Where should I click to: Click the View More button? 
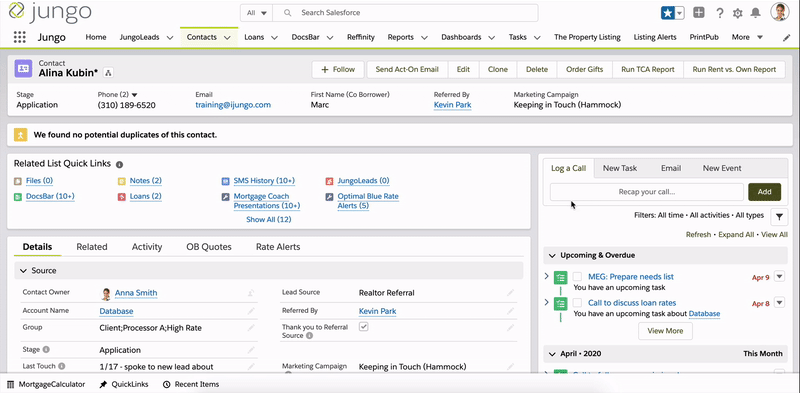point(665,331)
